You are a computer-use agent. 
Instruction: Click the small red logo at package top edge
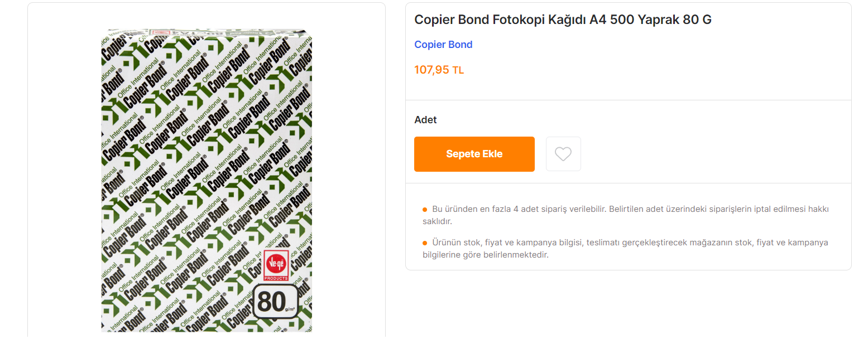coord(161,33)
